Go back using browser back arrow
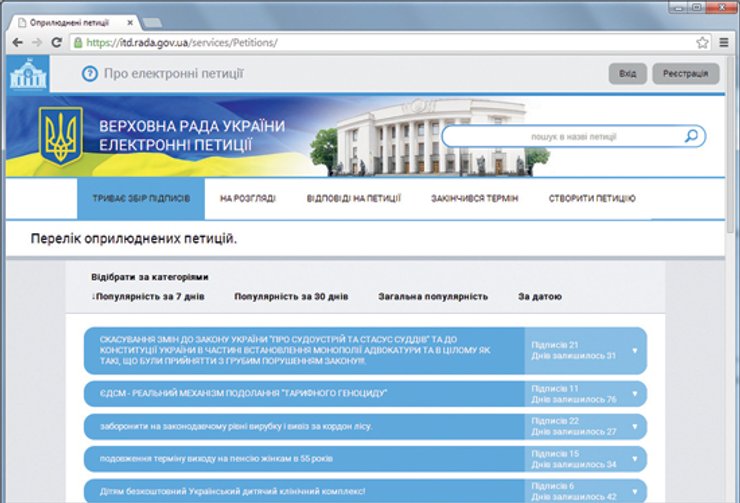This screenshot has height=503, width=740. (x=16, y=43)
